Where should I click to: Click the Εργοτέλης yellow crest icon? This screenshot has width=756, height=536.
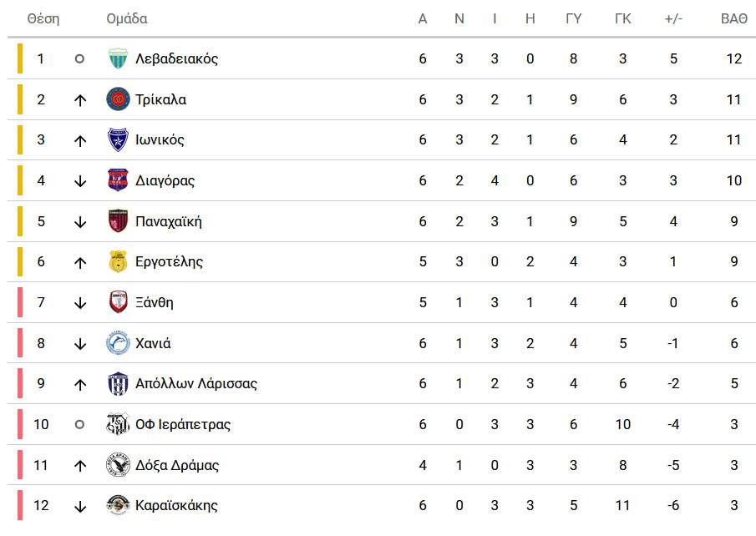[x=118, y=261]
